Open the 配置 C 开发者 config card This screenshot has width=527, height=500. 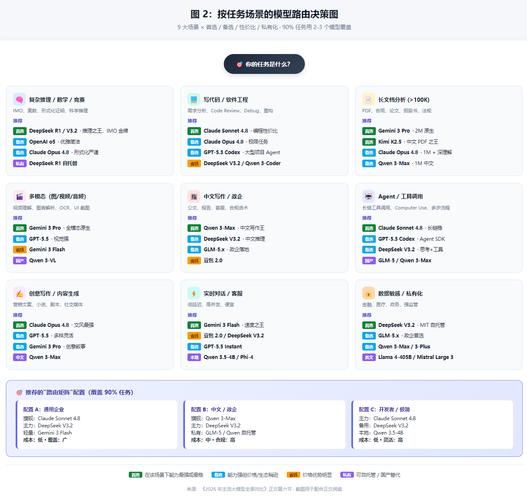click(x=432, y=424)
